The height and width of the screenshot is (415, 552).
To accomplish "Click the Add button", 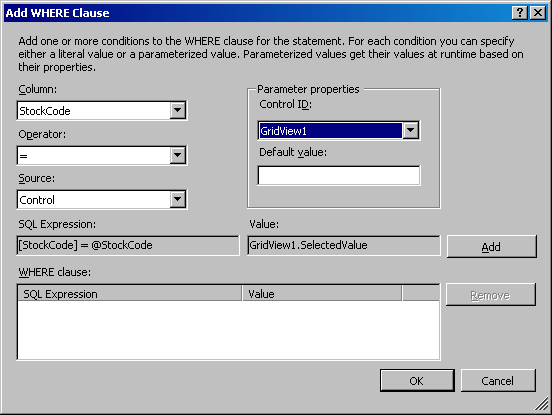I will 491,247.
